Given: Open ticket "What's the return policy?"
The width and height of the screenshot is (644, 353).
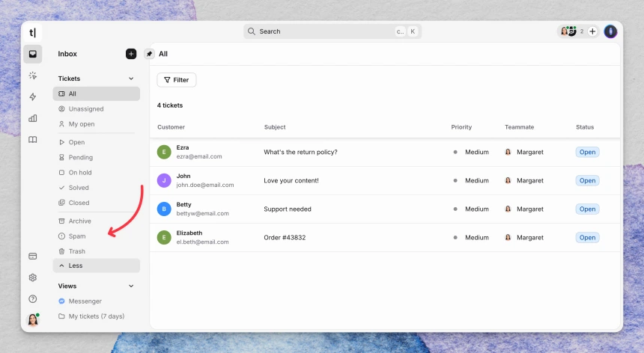Looking at the screenshot, I should point(300,152).
